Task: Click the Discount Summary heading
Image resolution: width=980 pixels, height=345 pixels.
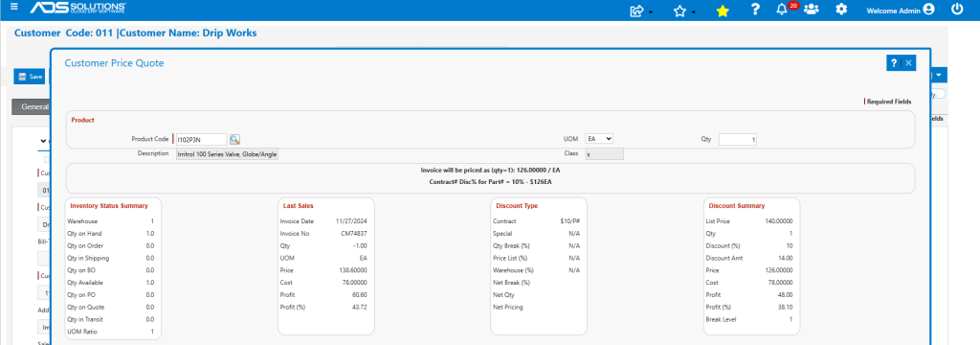Action: (x=736, y=205)
